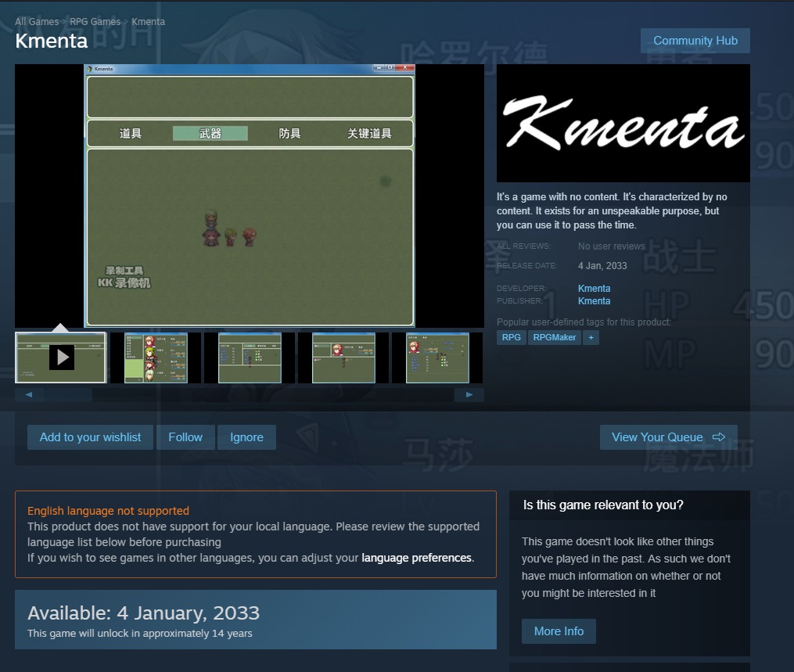
Task: Select the 武器 tab in the game video
Action: click(210, 133)
